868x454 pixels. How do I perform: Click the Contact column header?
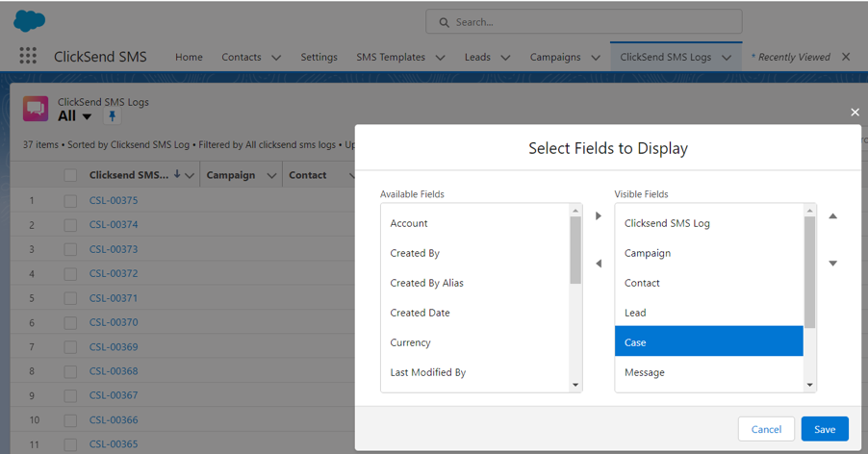pos(308,175)
